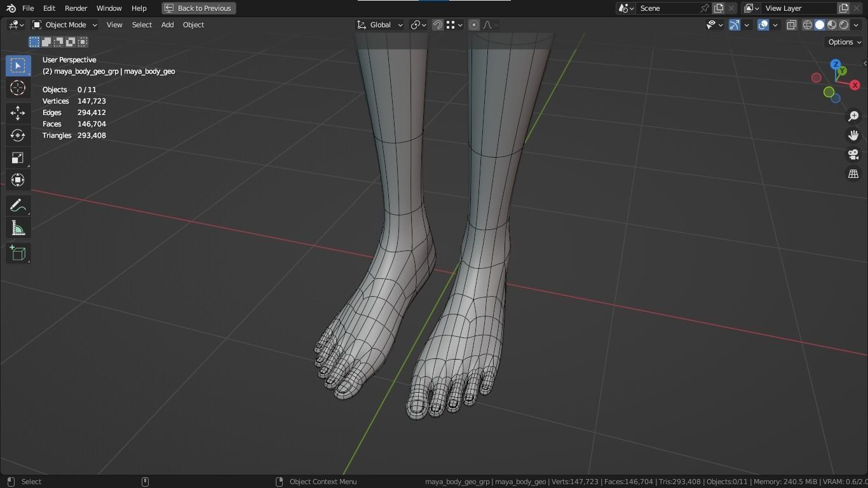Open the viewport View menu
The width and height of the screenshot is (868, 488).
(114, 25)
